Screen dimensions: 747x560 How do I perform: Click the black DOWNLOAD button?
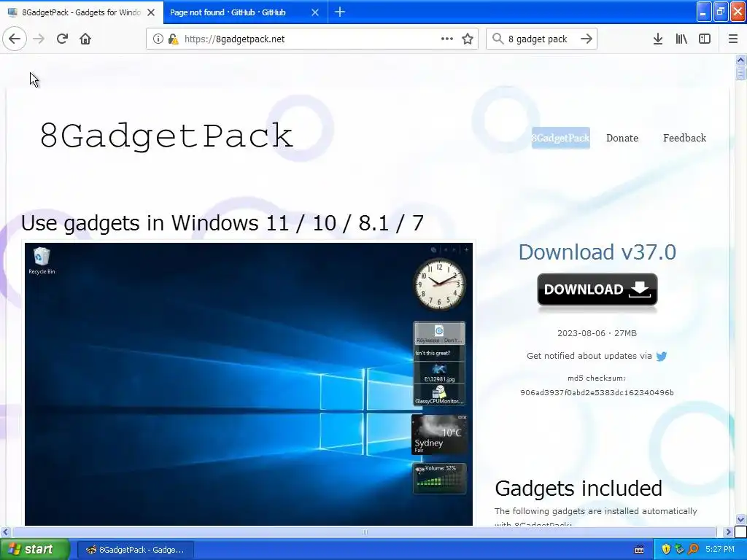597,289
